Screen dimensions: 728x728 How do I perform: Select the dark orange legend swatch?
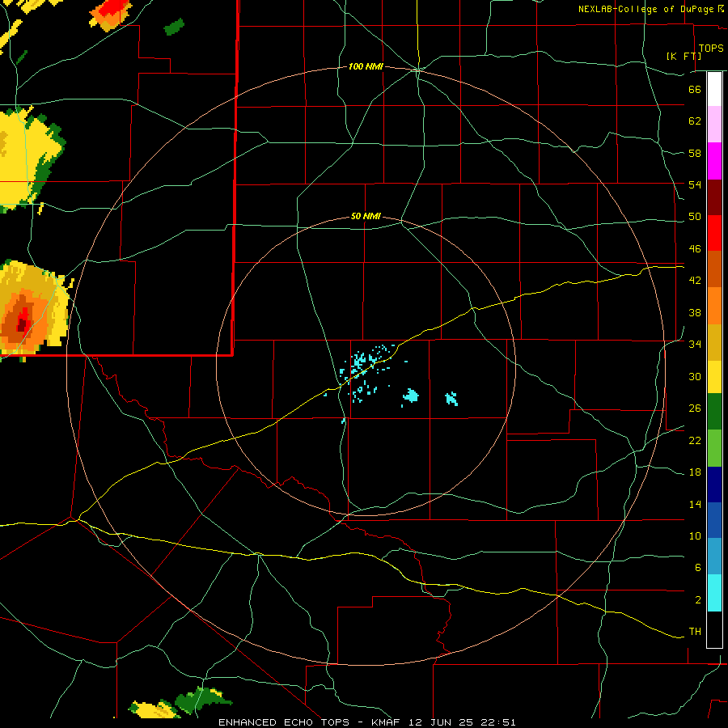click(714, 269)
